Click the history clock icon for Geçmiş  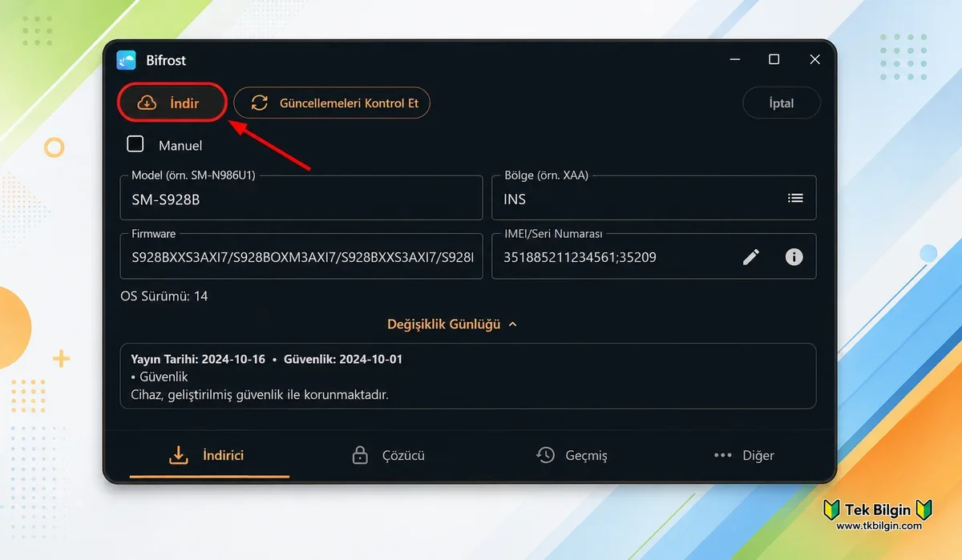tap(545, 455)
